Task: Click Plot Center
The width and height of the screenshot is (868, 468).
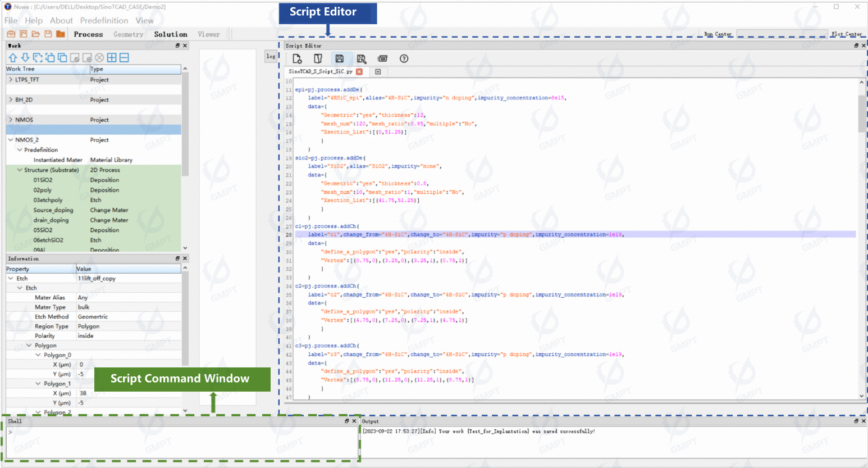Action: point(847,34)
